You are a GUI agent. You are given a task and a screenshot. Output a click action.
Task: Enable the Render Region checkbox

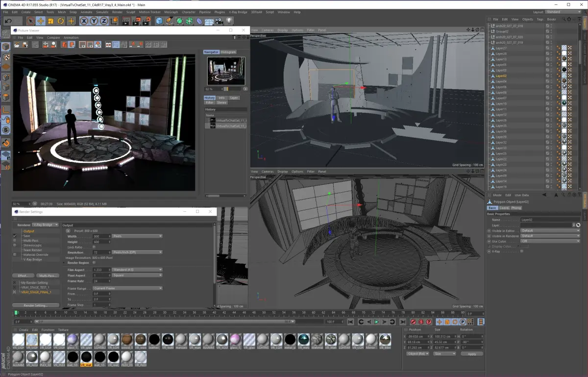click(94, 263)
